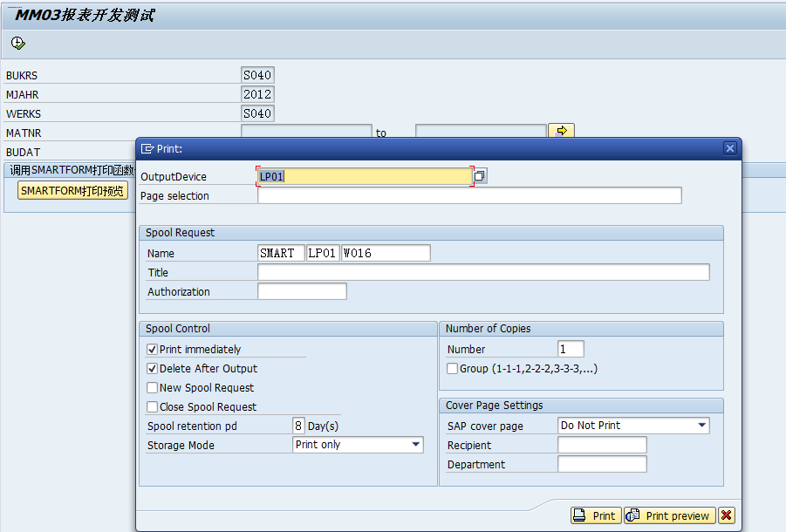
Task: Click the spool Title field
Action: [x=484, y=272]
